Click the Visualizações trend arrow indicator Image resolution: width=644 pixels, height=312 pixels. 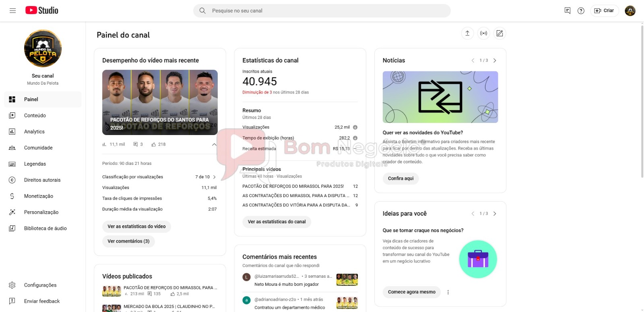(355, 127)
